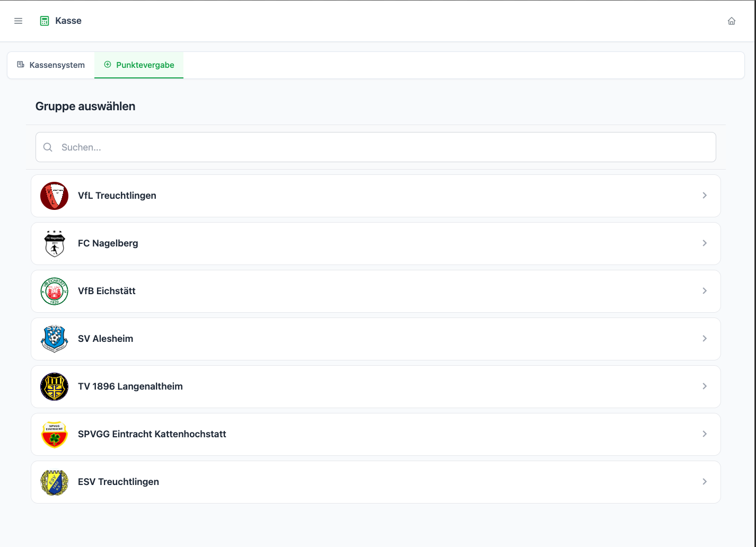Open VfL Treuchtlingen via its chevron
756x547 pixels.
705,196
